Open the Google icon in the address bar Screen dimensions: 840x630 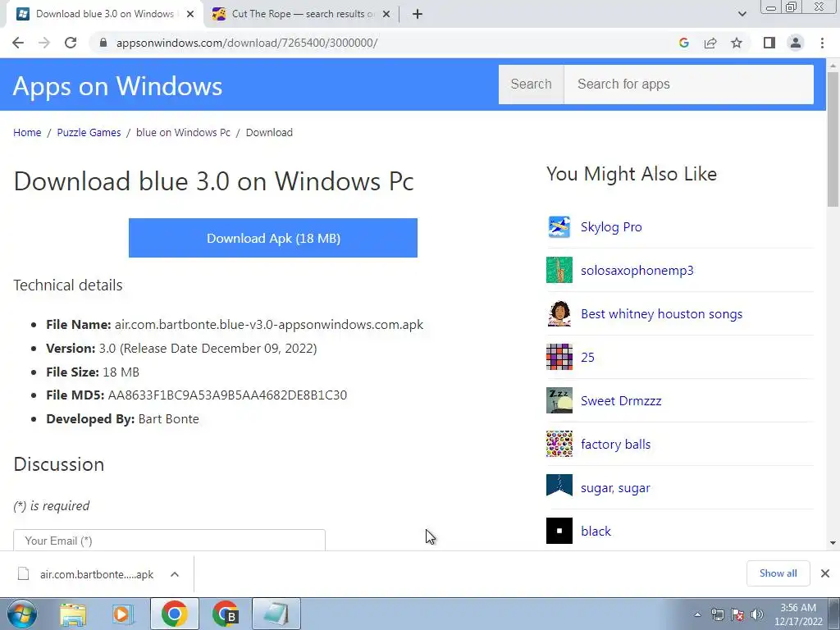coord(683,43)
